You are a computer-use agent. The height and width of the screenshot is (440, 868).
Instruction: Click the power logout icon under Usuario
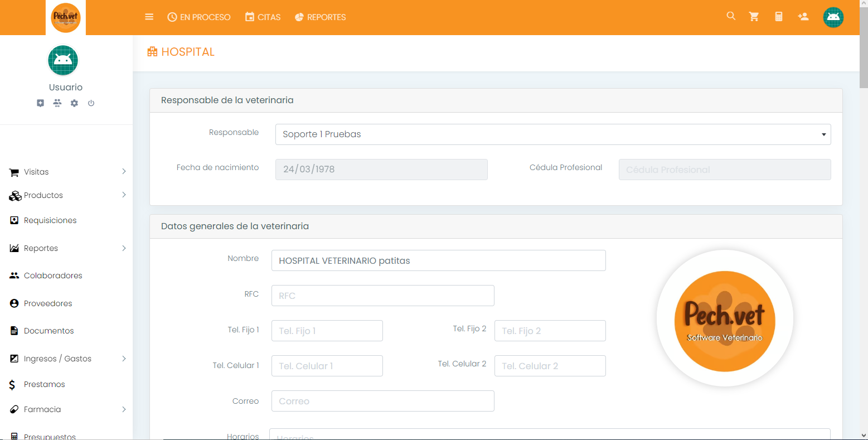[91, 103]
